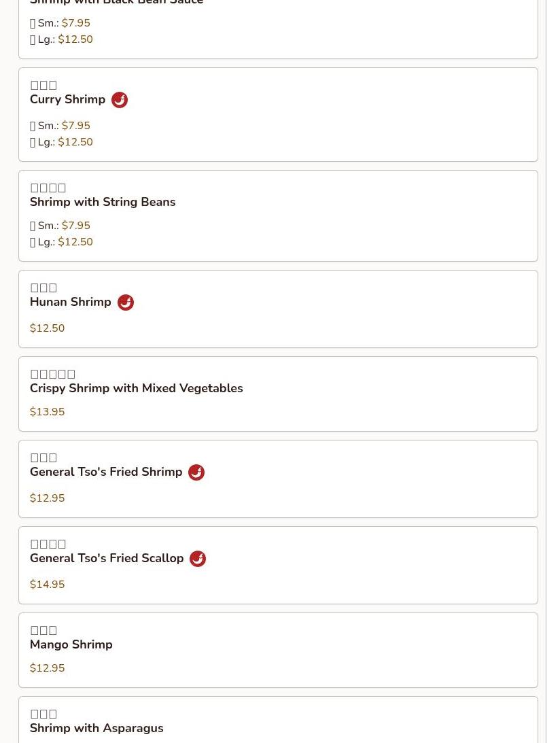Viewport: 560px width, 743px height.
Task: Click the $12.95 Mango Shrimp price
Action: click(47, 668)
